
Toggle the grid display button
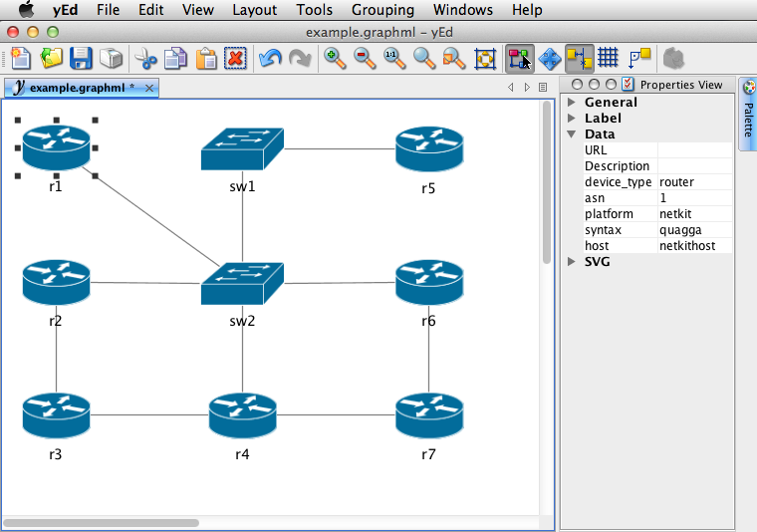[x=608, y=59]
